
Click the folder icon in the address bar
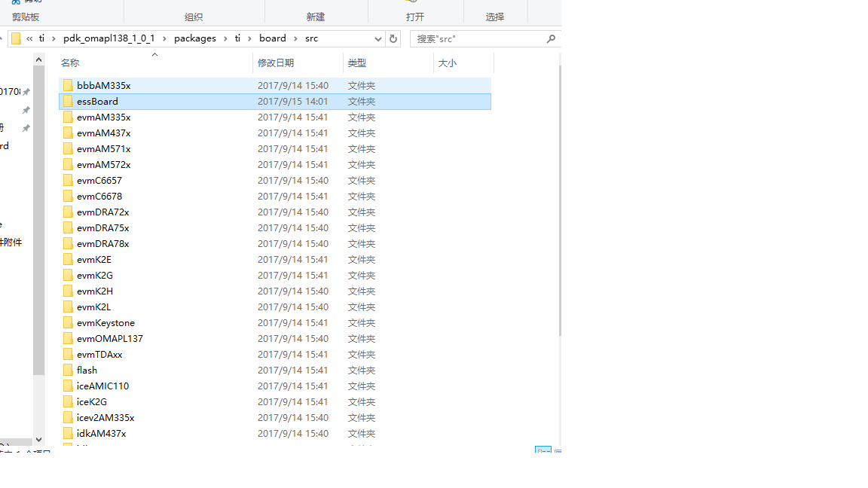point(16,38)
